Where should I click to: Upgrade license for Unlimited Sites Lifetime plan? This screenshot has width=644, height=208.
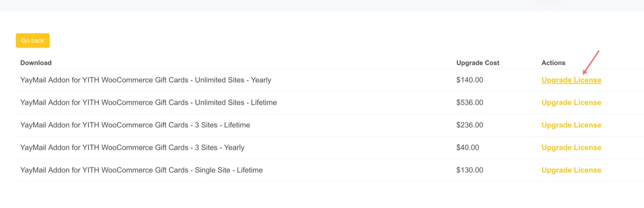coord(571,102)
